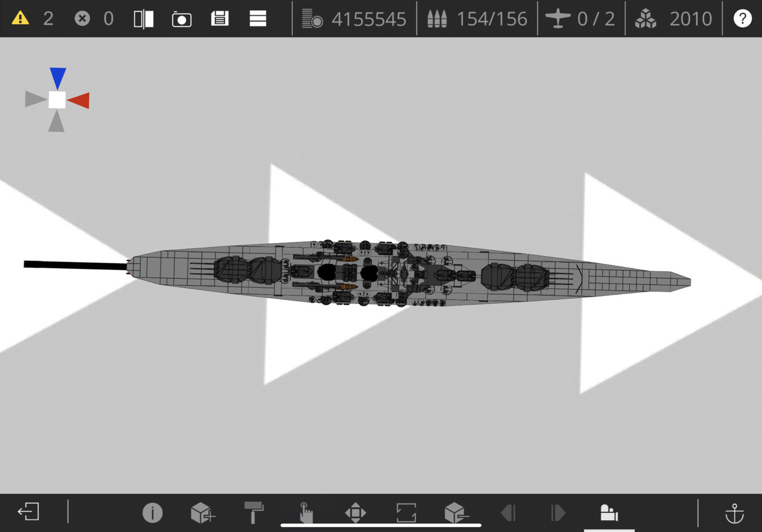
Task: Click the ammunition weapons count icon
Action: click(437, 19)
